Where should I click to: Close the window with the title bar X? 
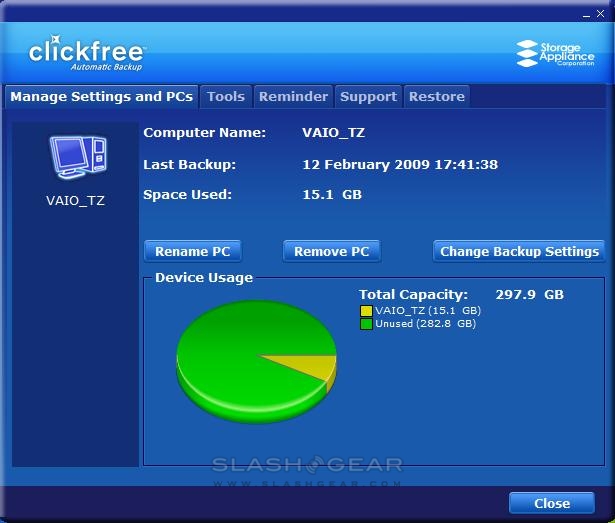coord(598,12)
